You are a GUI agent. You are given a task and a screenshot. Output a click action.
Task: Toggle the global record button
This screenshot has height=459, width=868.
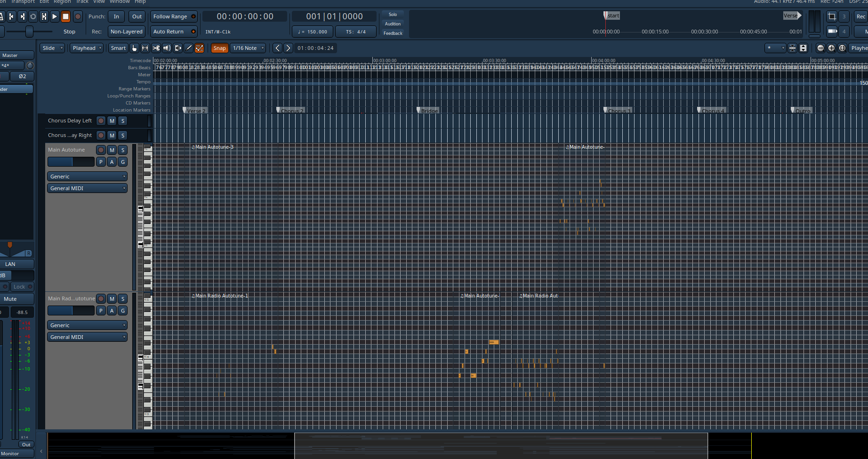pyautogui.click(x=78, y=16)
